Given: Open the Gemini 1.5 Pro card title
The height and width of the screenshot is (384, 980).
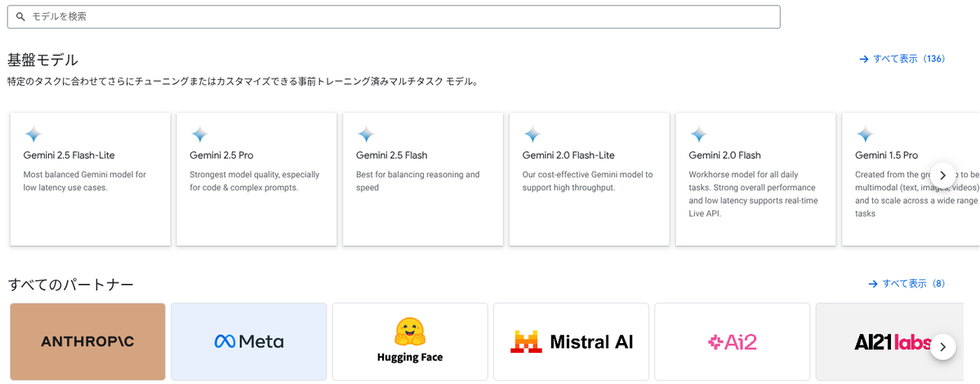Looking at the screenshot, I should pyautogui.click(x=887, y=155).
